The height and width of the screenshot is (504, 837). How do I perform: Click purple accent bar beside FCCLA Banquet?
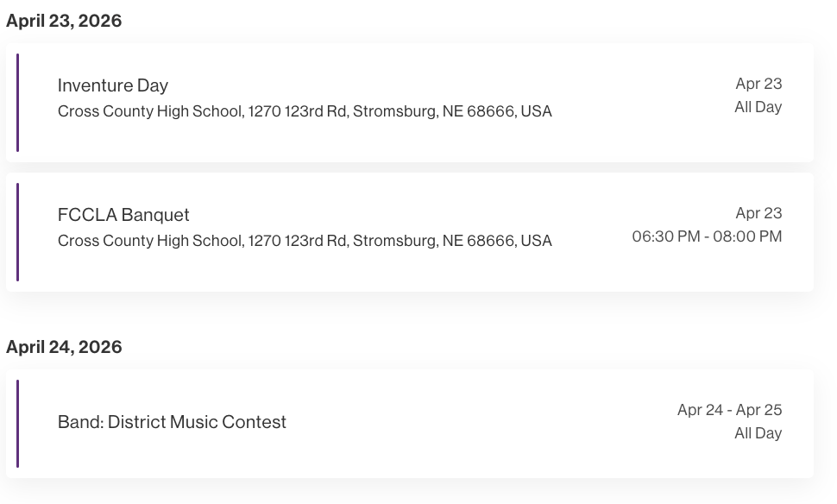coord(17,232)
